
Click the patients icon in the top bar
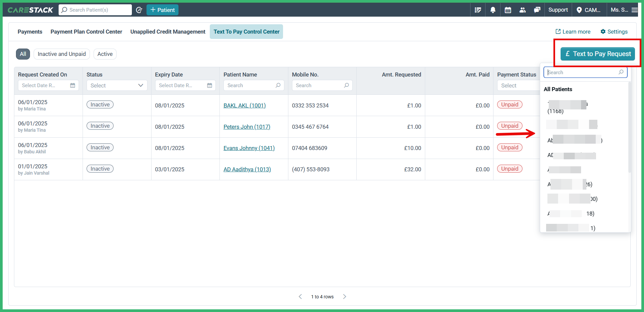pos(522,10)
